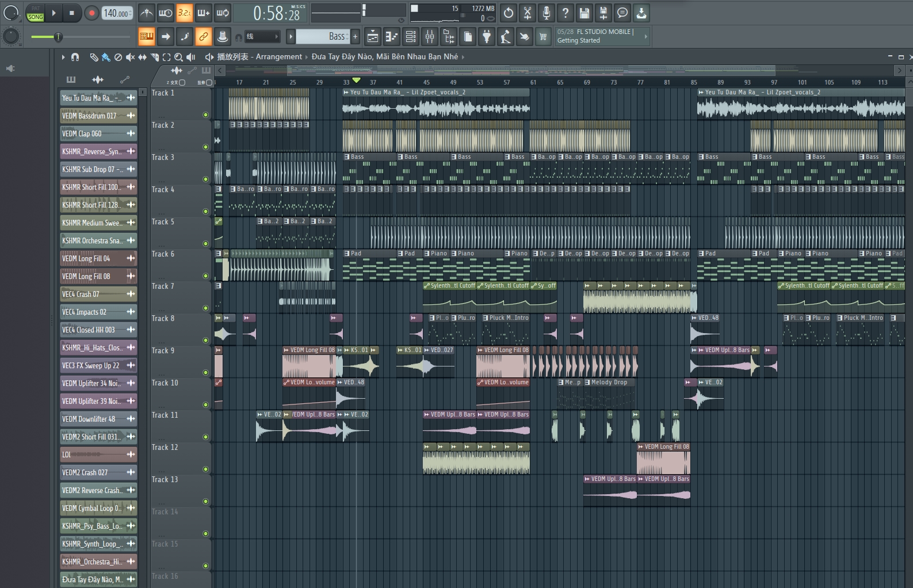
Task: Open the plugin picker (plug icon)
Action: tap(487, 37)
